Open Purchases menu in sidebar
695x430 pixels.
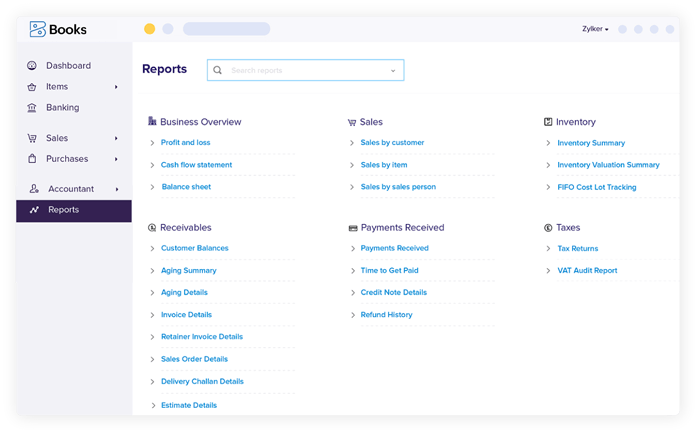(67, 159)
